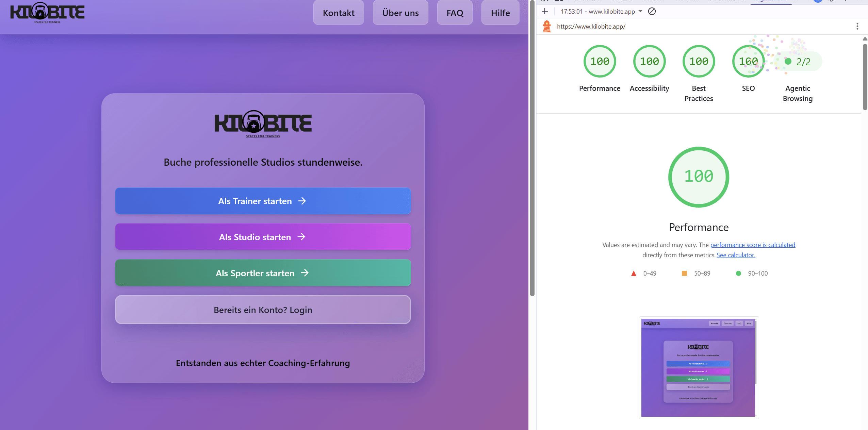868x430 pixels.
Task: Open the report dropdown 17:53:01 - www.kilobite.app
Action: click(601, 12)
